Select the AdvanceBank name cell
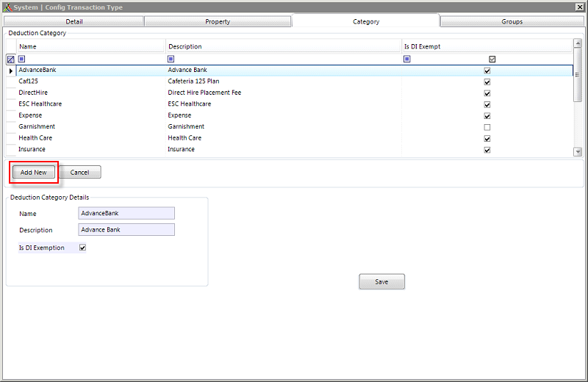Image resolution: width=588 pixels, height=382 pixels. [90, 70]
